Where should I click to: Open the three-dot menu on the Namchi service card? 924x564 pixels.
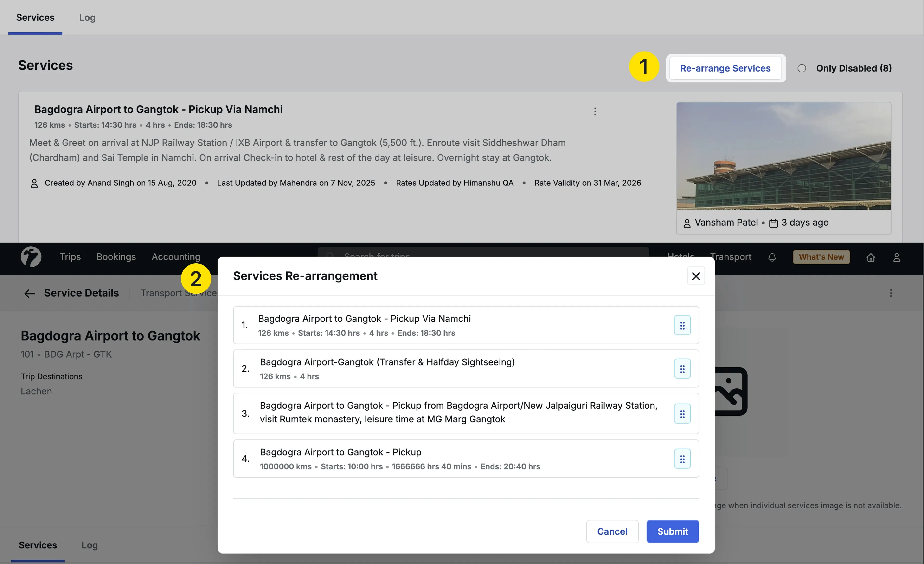tap(595, 111)
